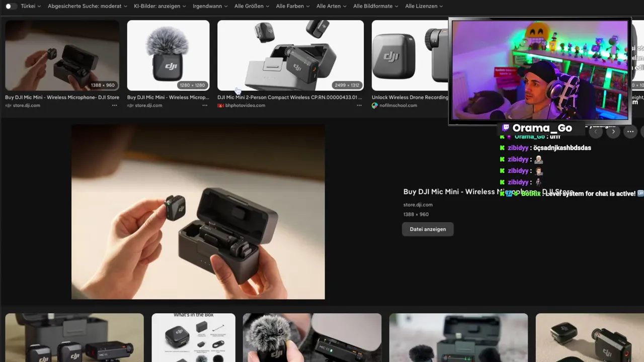The image size is (644, 362).
Task: Click the bhphotovideo.com favicon
Action: [220, 106]
